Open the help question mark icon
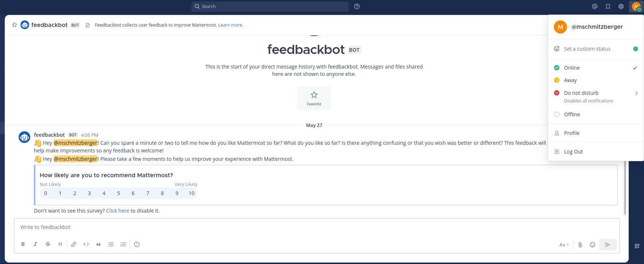644x264 pixels. pos(357,7)
